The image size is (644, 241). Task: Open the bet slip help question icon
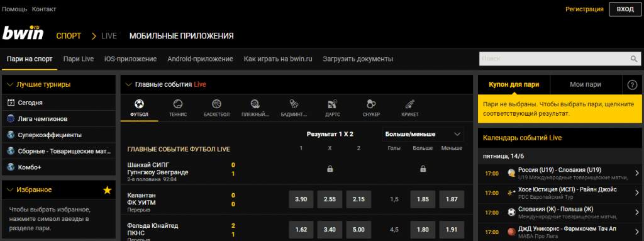point(632,85)
